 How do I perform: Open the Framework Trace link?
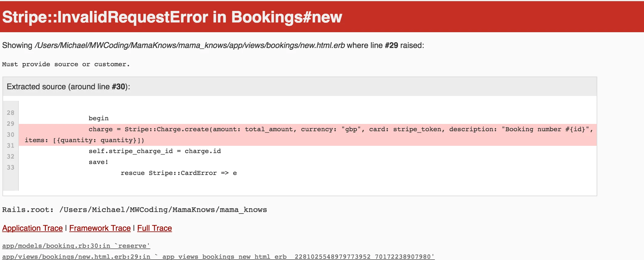tap(100, 228)
